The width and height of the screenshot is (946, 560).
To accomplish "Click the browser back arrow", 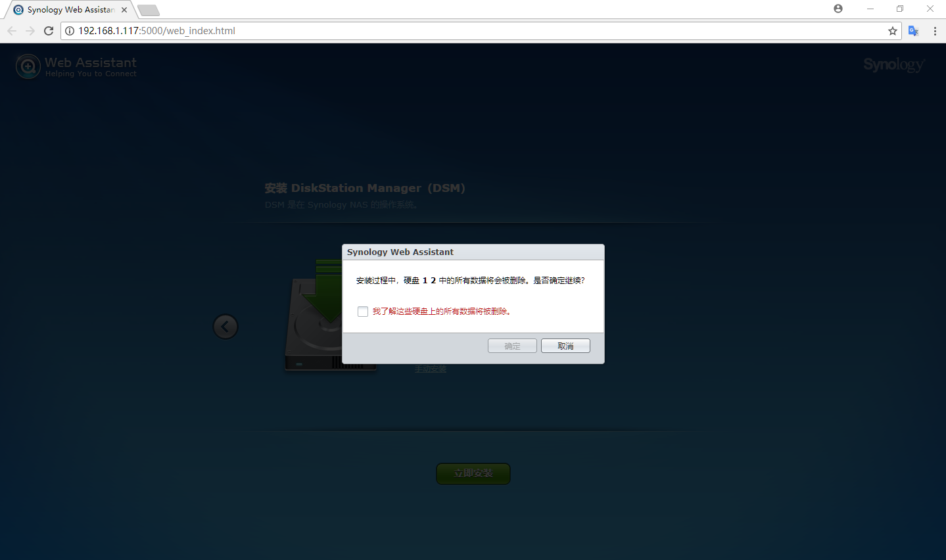I will click(x=12, y=31).
